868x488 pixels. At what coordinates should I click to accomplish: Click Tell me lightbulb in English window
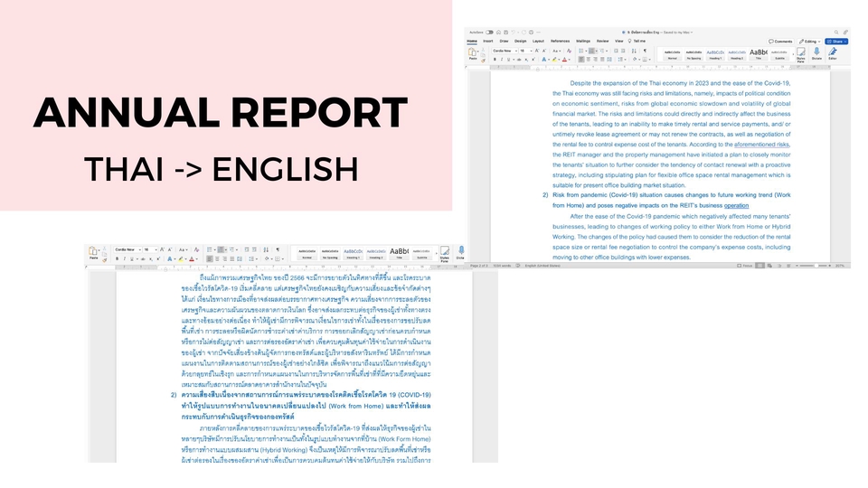(629, 41)
